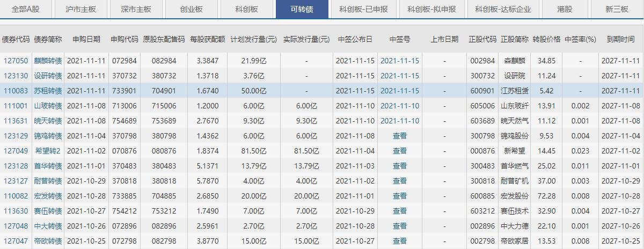Image resolution: width=644 pixels, height=249 pixels.
Task: Click 查看 in 耐普转债 row
Action: (400, 181)
